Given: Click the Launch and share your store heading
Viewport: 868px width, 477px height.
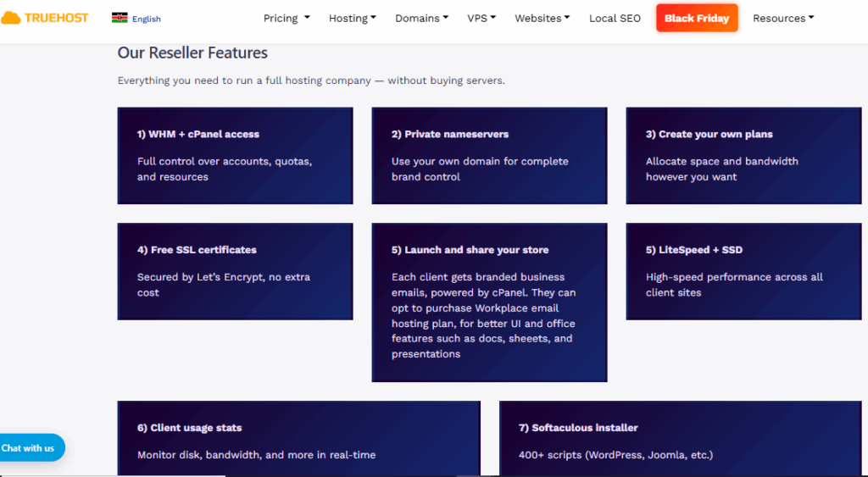Looking at the screenshot, I should (470, 250).
